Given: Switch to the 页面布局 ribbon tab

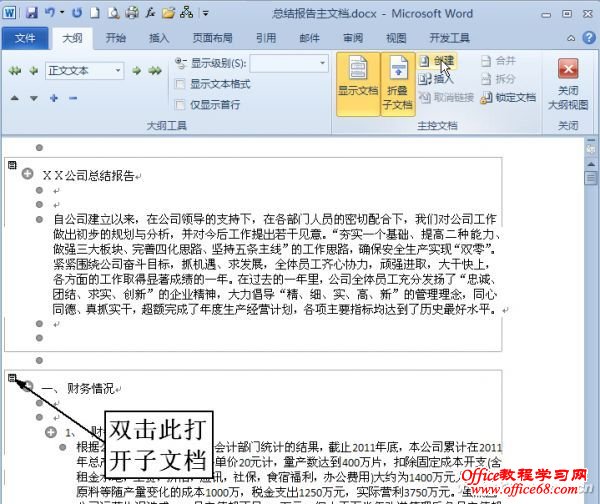Looking at the screenshot, I should pos(212,38).
